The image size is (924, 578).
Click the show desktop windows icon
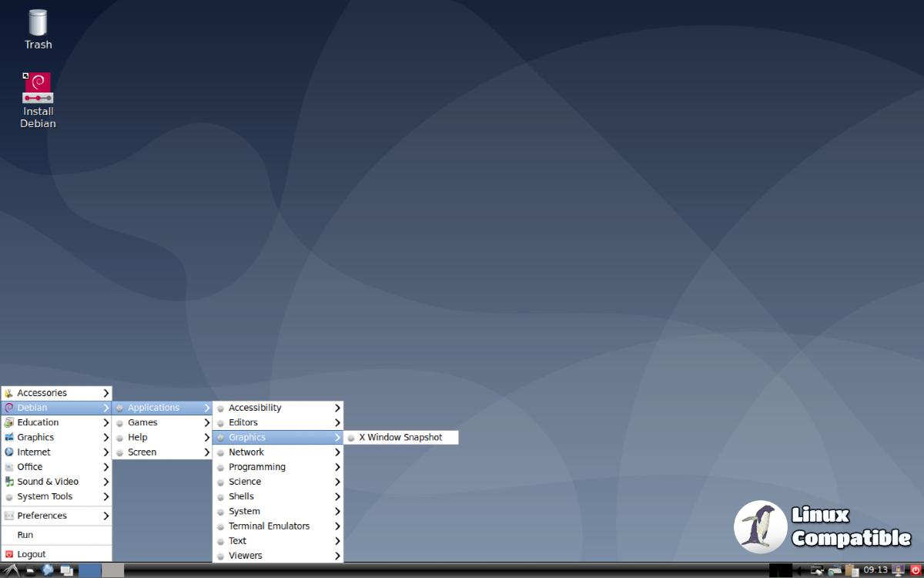[67, 570]
